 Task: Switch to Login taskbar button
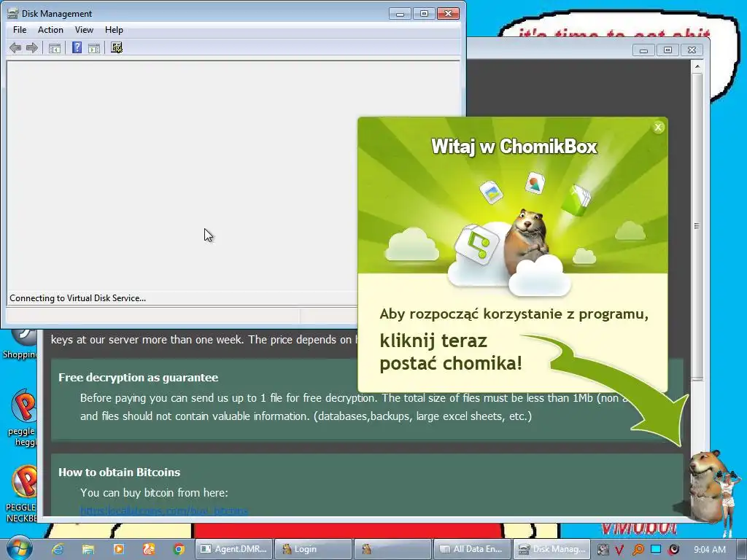[x=313, y=549]
